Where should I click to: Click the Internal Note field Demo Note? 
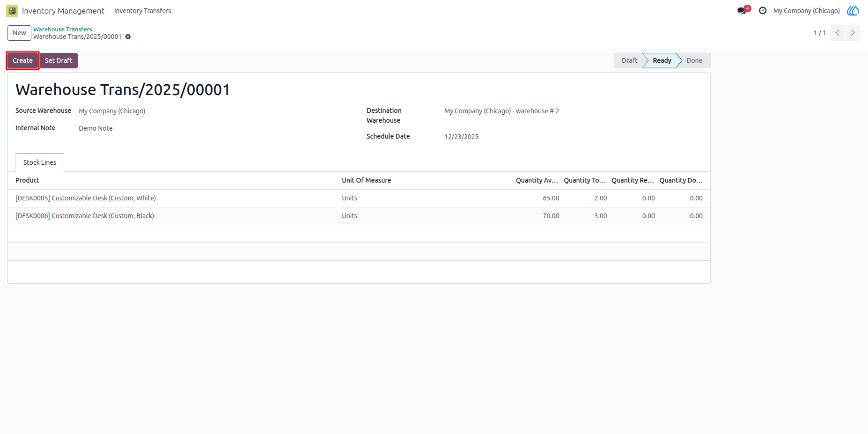click(96, 128)
